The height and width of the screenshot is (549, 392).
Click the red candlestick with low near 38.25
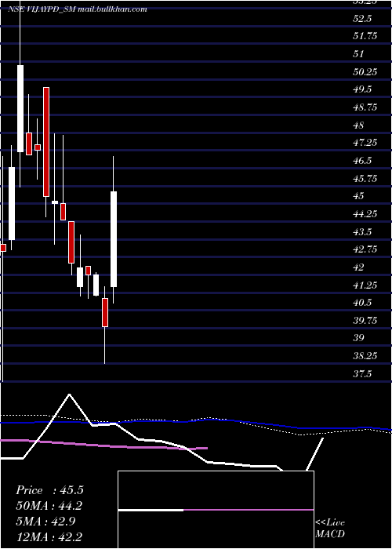coord(105,312)
